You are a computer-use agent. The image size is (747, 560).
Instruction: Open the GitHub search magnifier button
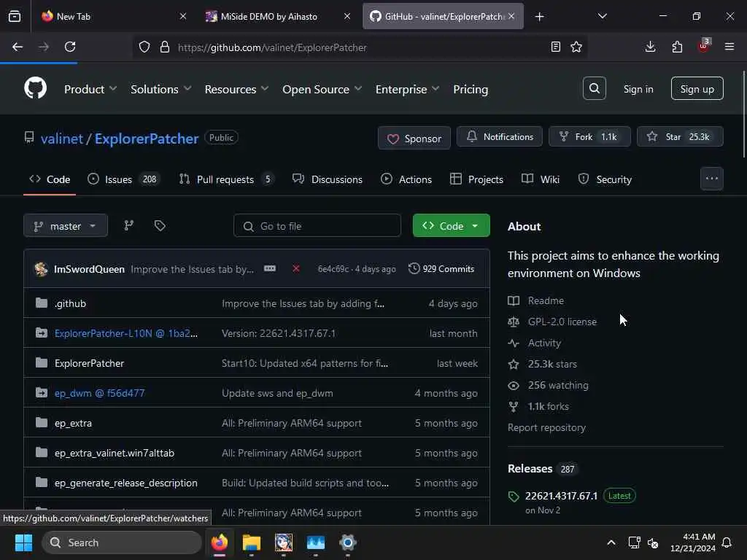[x=594, y=88]
